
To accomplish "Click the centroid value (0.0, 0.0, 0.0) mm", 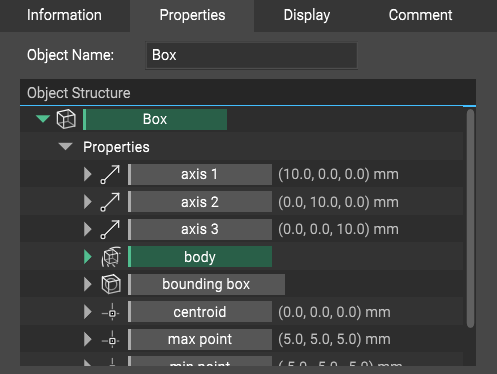I will (334, 312).
